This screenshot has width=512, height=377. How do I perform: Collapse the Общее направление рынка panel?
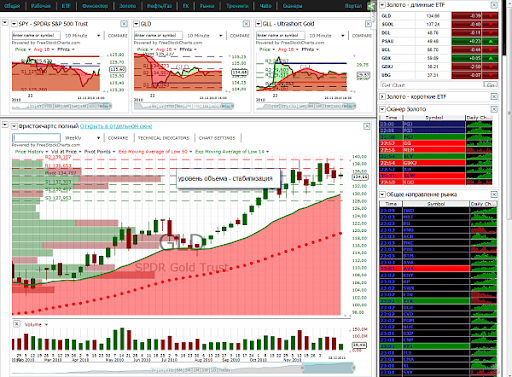382,194
